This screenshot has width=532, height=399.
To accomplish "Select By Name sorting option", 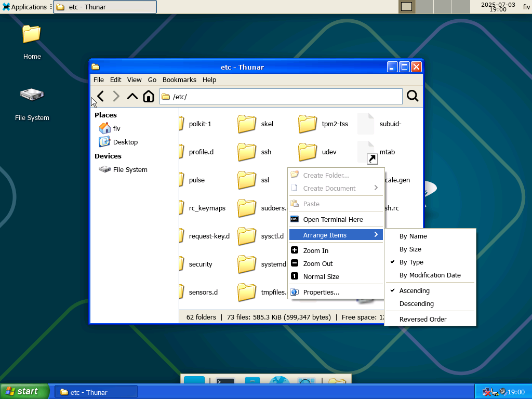I will (413, 236).
